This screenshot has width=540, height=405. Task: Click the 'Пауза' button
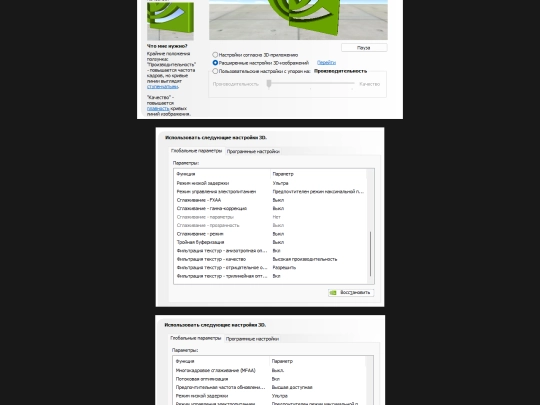point(364,48)
